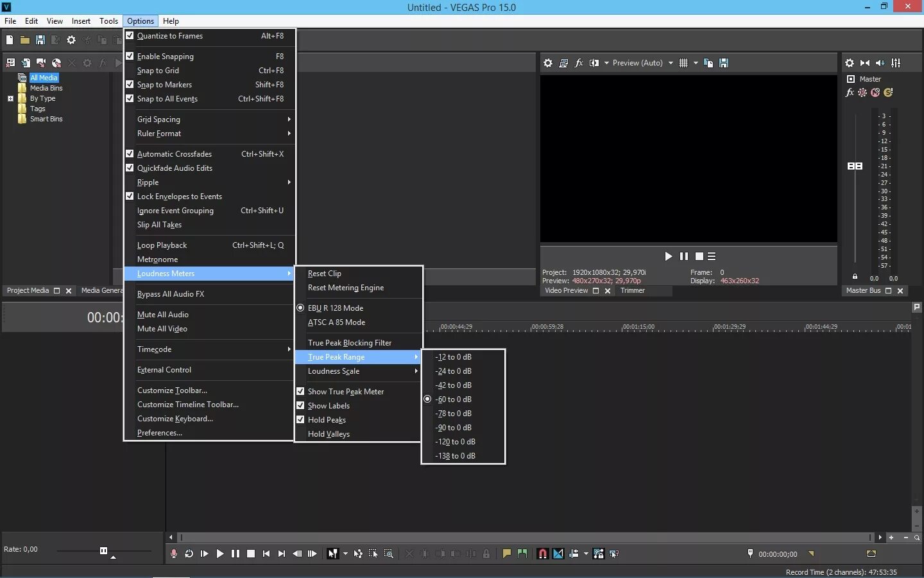Expand Grid Spacing submenu
Screen dimensions: 924x578
[x=209, y=119]
